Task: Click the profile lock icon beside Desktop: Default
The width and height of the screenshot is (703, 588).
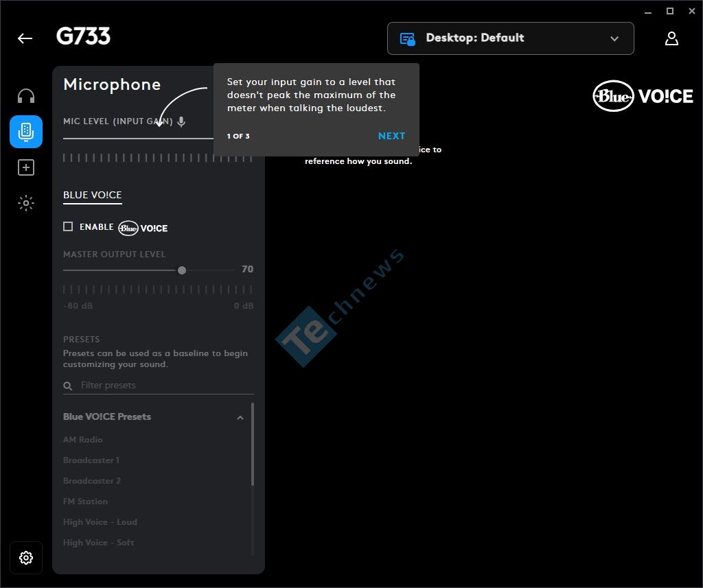Action: [x=407, y=39]
